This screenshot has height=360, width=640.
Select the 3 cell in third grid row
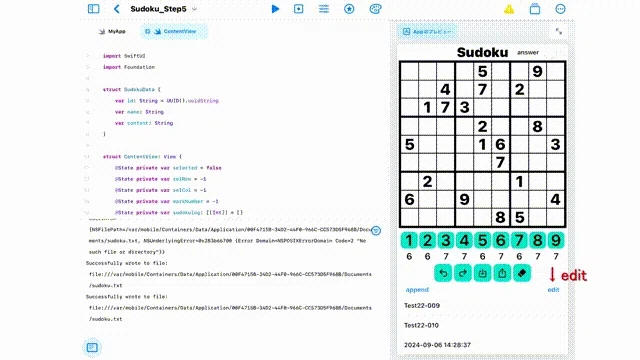coord(464,107)
